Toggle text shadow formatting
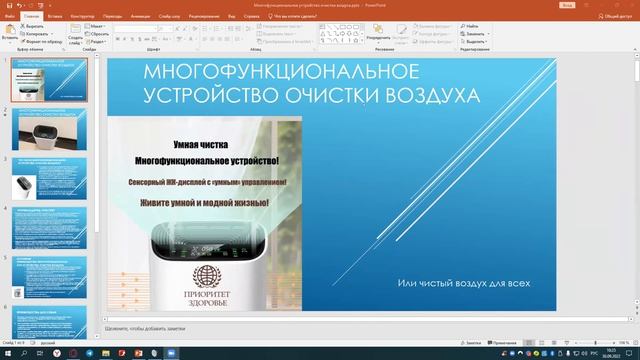This screenshot has width=640, height=360. 140,39
